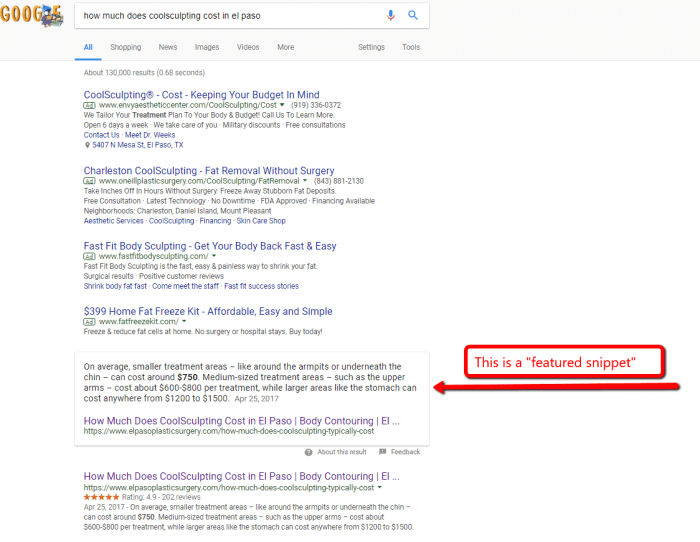This screenshot has width=700, height=542.
Task: Click the Ad badge for envyaestheticcenter.com
Action: point(89,105)
